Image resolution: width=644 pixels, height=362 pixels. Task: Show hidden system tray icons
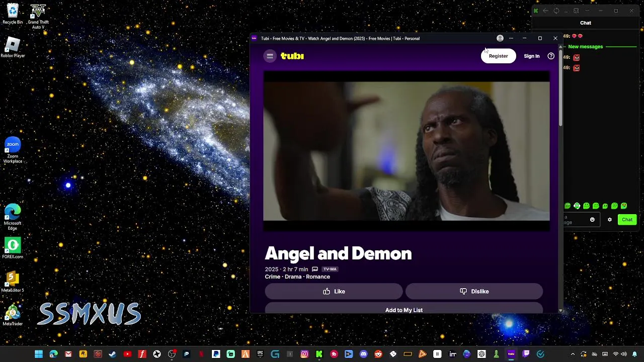tap(573, 354)
